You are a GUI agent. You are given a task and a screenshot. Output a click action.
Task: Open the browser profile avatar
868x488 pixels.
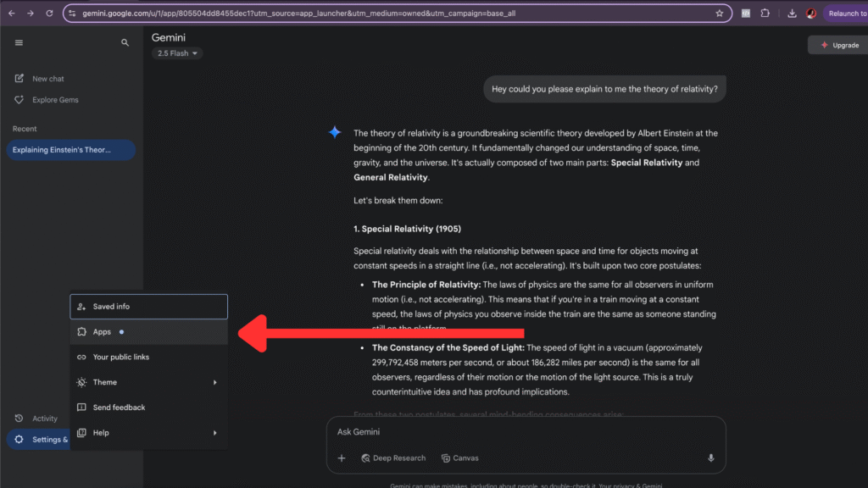[811, 14]
